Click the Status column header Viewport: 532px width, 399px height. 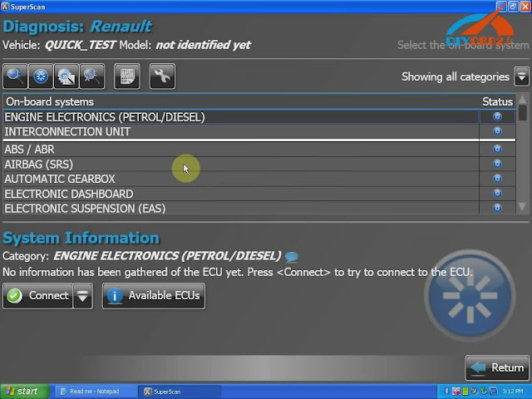tap(497, 101)
